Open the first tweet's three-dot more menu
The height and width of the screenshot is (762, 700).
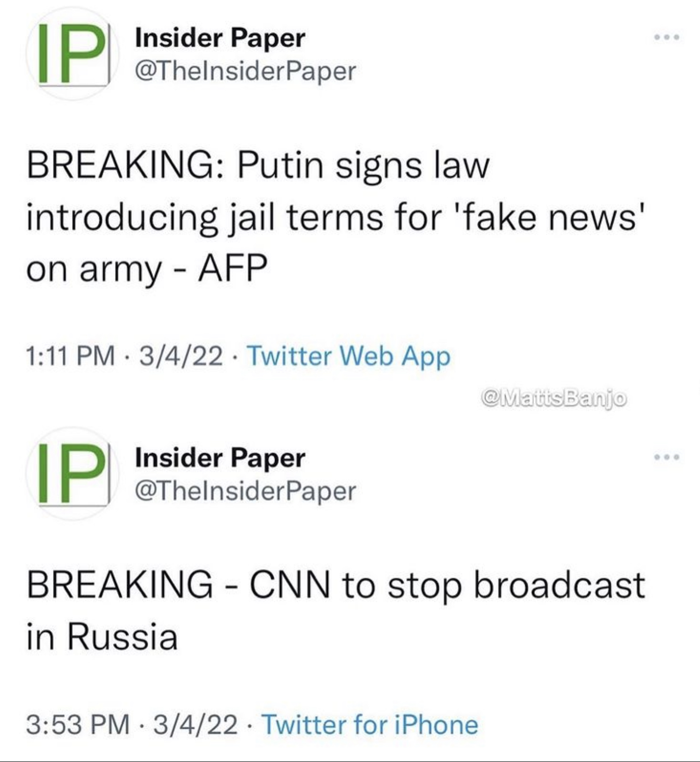[667, 37]
